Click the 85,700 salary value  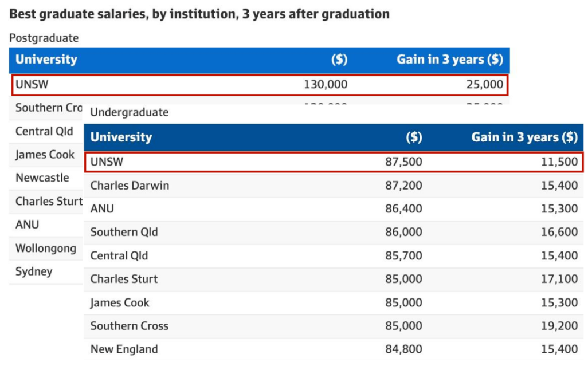[404, 255]
